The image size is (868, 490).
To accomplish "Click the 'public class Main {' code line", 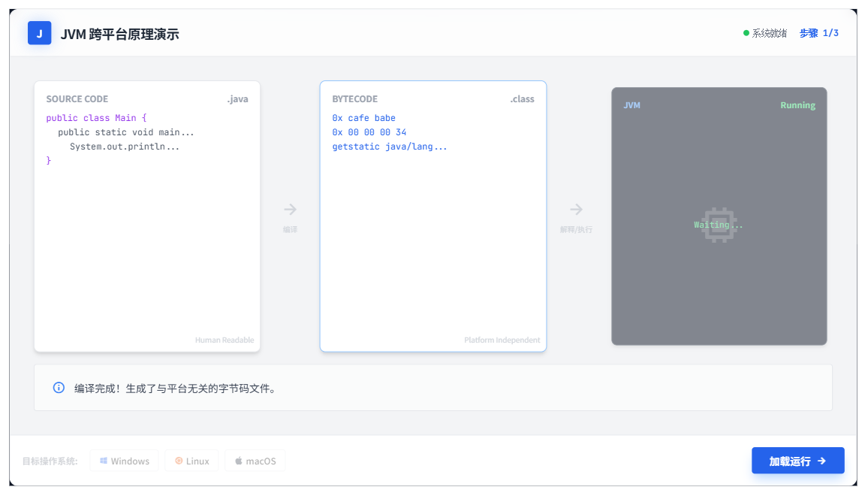I will click(96, 118).
